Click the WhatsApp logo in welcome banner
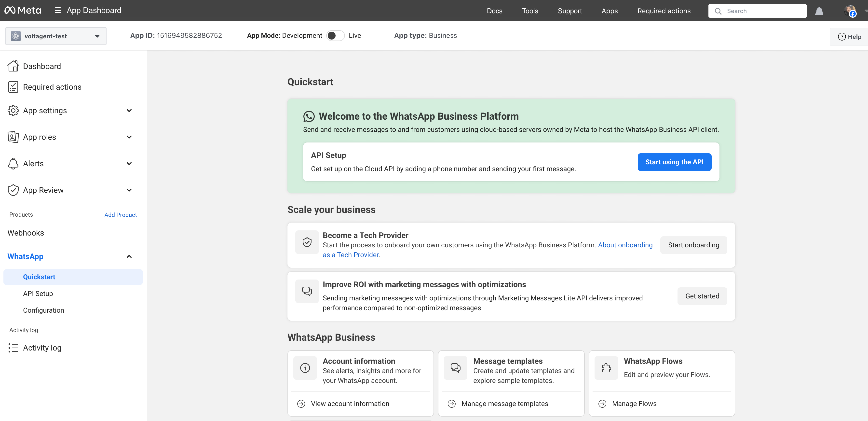868x421 pixels. [309, 116]
